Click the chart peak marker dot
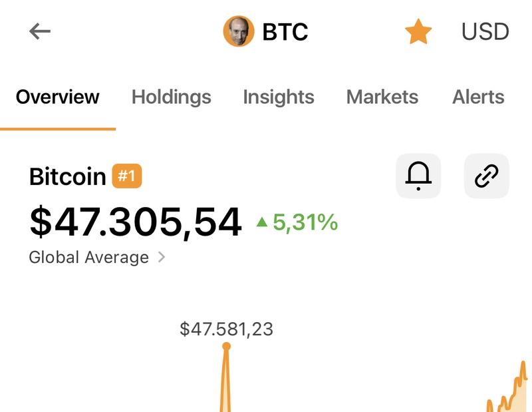The width and height of the screenshot is (532, 412). pyautogui.click(x=226, y=346)
